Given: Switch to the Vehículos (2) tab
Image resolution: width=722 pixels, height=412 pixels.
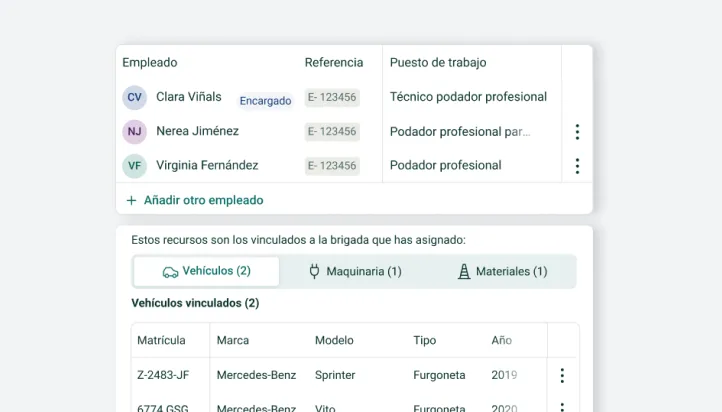Looking at the screenshot, I should pos(206,271).
